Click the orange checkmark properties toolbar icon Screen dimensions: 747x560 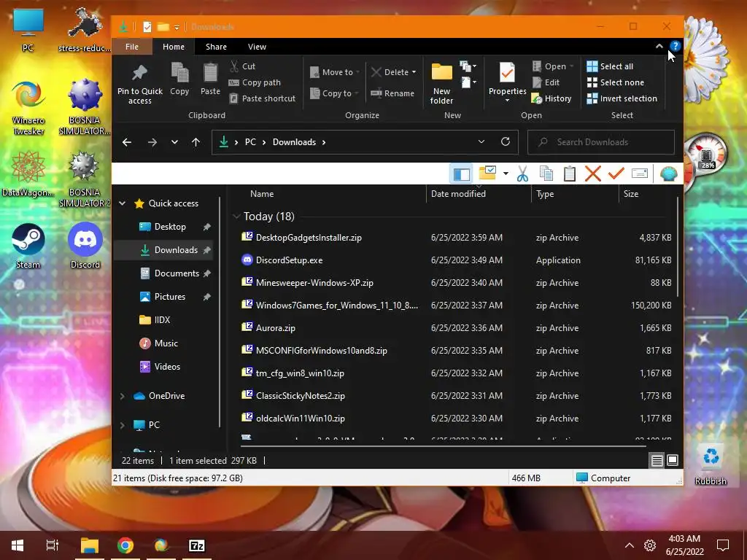click(x=616, y=174)
